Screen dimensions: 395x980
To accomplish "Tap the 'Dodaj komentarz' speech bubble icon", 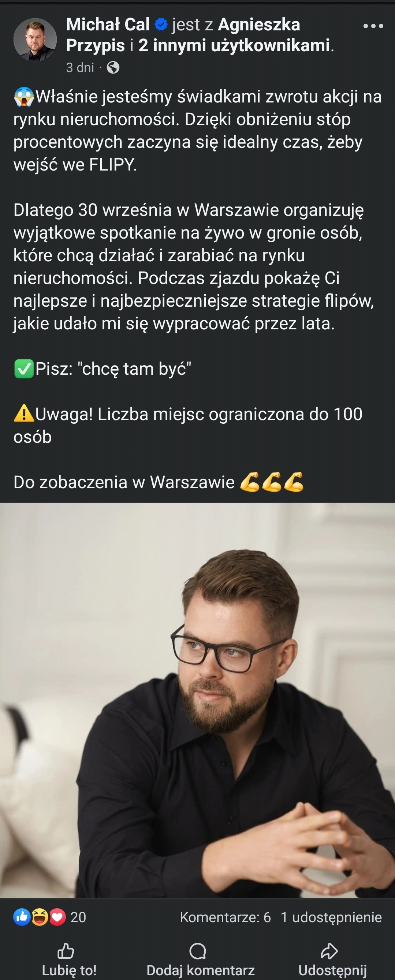I will click(198, 951).
